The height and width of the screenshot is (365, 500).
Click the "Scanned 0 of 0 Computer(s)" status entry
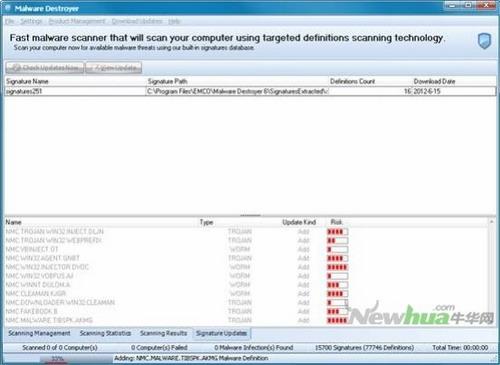60,347
